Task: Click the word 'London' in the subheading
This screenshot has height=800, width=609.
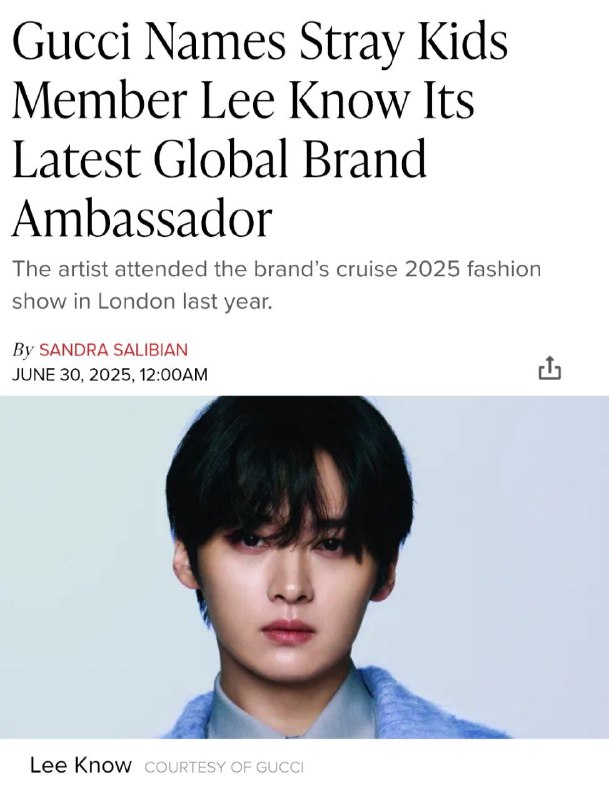Action: 136,301
